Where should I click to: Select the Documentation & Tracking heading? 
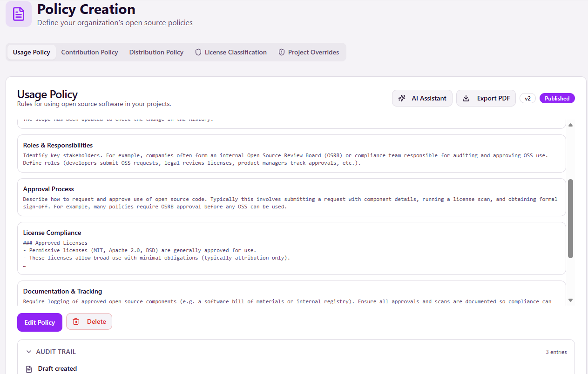[x=62, y=291]
